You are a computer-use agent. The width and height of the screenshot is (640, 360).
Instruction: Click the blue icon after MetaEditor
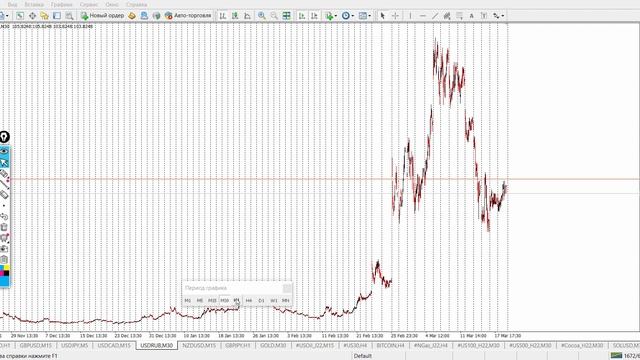point(144,16)
